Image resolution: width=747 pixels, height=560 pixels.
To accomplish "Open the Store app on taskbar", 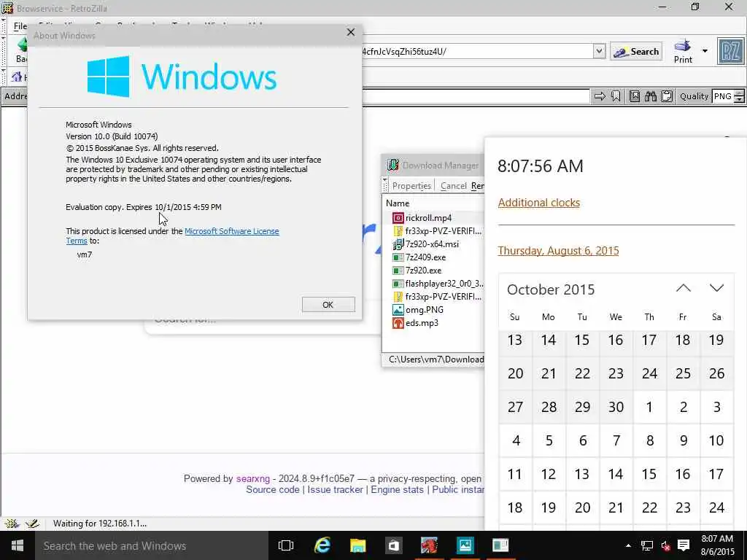I will pos(393,545).
